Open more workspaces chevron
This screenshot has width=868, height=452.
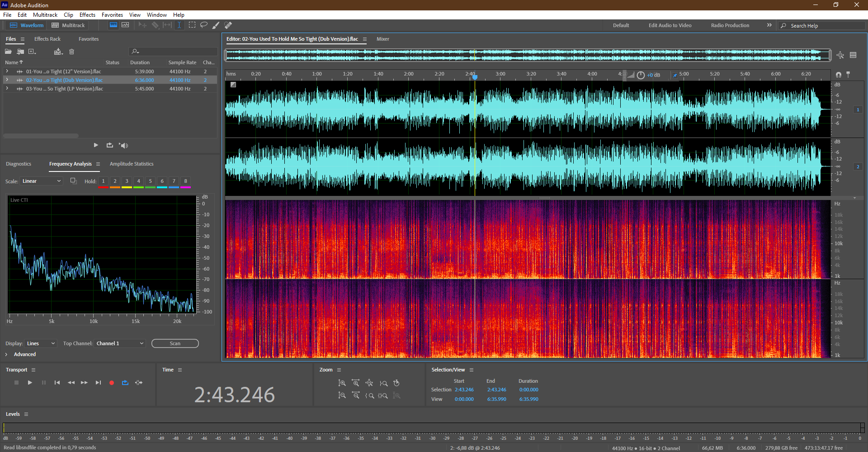coord(769,25)
